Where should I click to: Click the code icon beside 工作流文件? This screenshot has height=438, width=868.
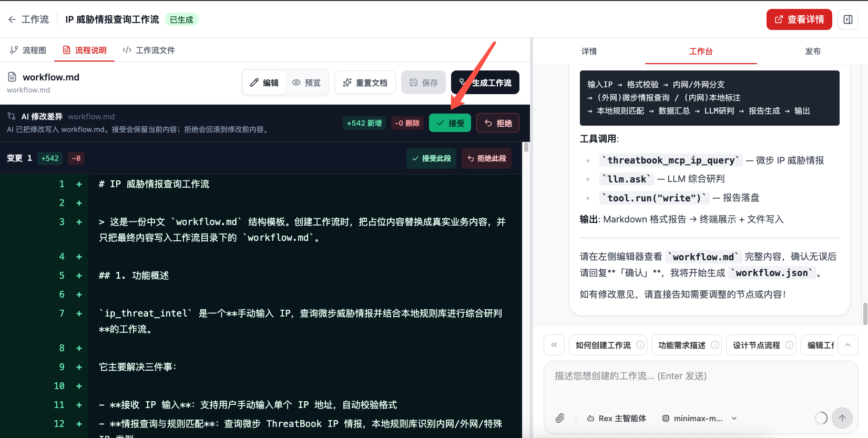pyautogui.click(x=127, y=50)
